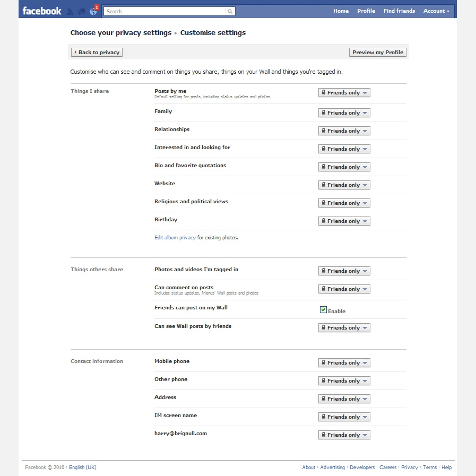The width and height of the screenshot is (476, 476).
Task: Open the notifications globe icon
Action: click(x=93, y=11)
